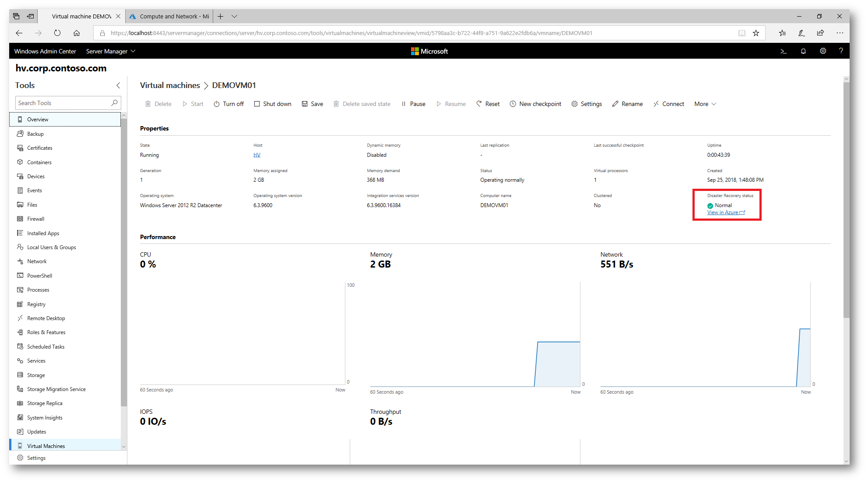Add page to favorites star icon
Image resolution: width=868 pixels, height=483 pixels.
[x=756, y=33]
